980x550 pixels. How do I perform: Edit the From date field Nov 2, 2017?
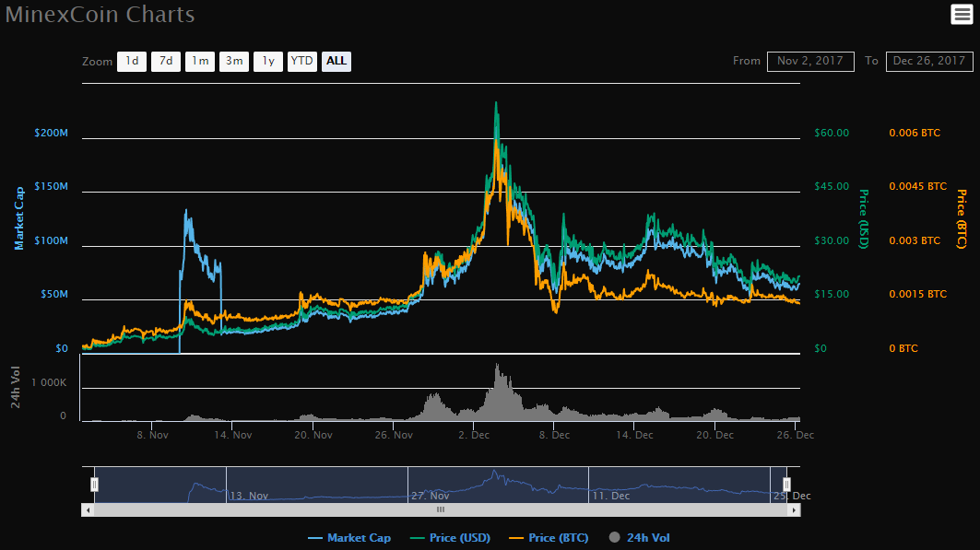(810, 61)
